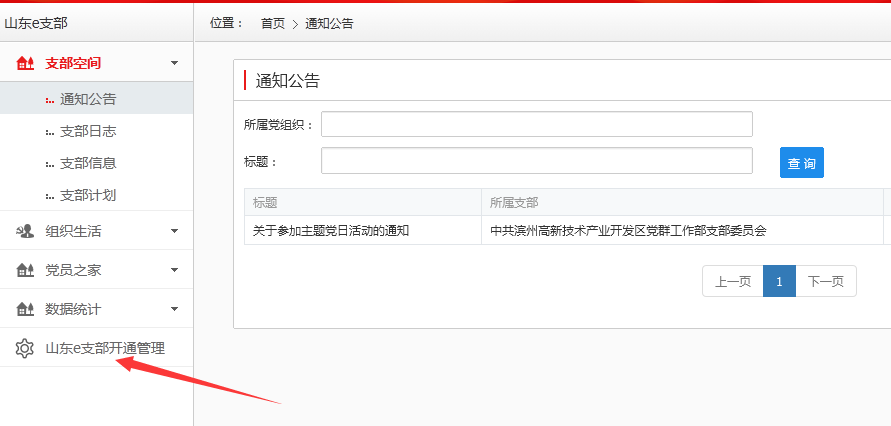The width and height of the screenshot is (891, 426).
Task: Open notice 关于参加主题党日活动的通知
Action: coord(331,231)
